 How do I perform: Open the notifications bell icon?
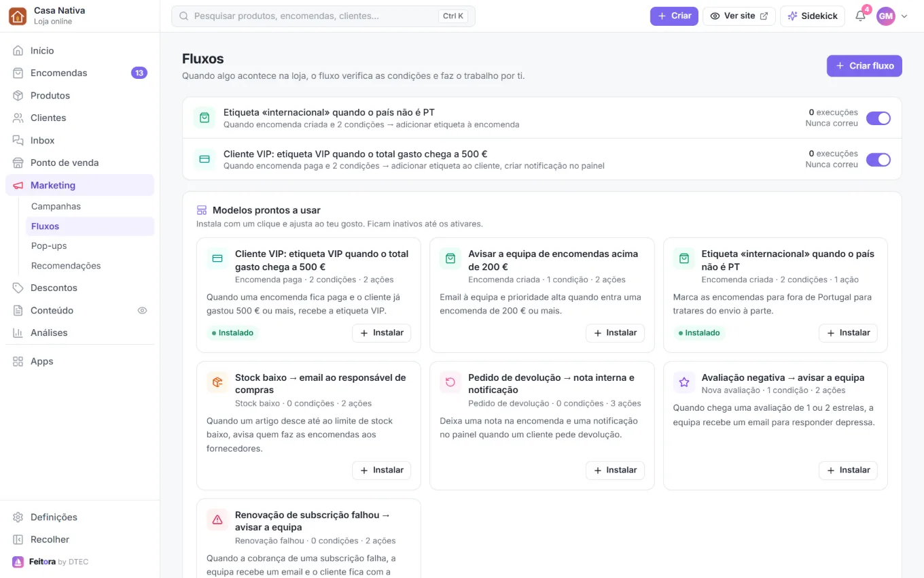coord(860,16)
